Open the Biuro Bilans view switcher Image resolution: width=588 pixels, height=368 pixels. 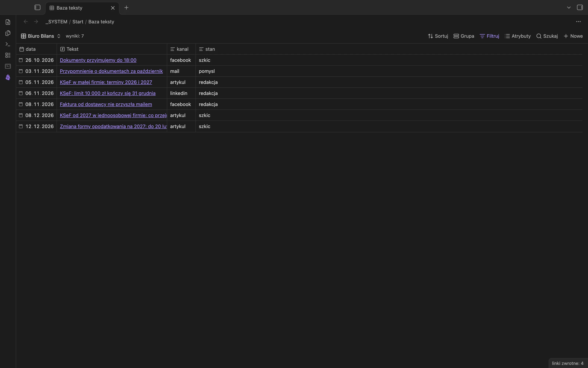pyautogui.click(x=41, y=36)
